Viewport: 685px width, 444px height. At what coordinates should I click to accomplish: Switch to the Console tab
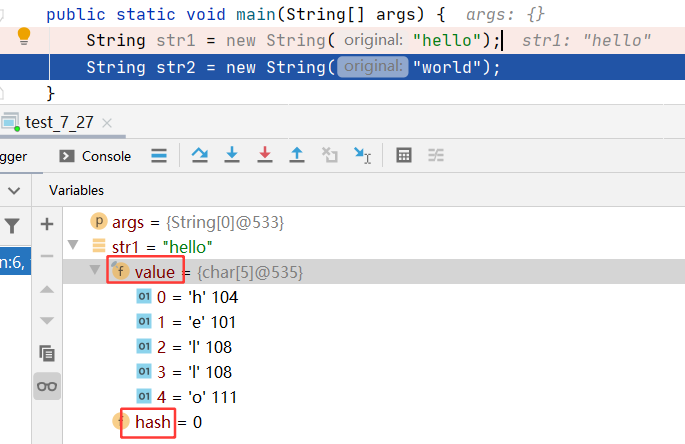click(95, 156)
